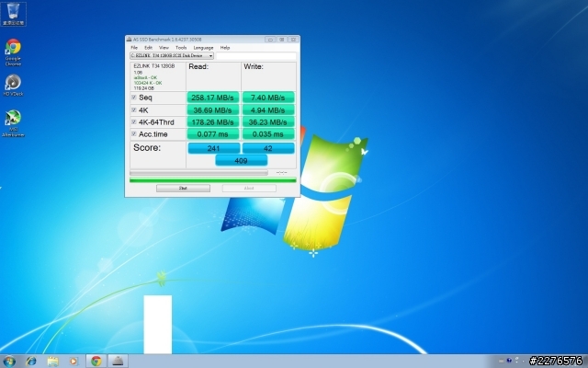This screenshot has width=588, height=368.
Task: Open the Edit menu
Action: click(x=149, y=48)
